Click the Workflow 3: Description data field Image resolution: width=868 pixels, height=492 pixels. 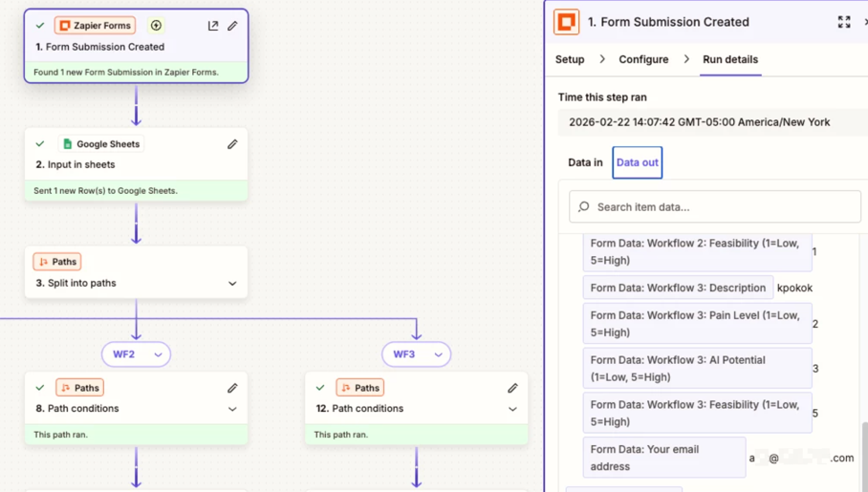(678, 288)
